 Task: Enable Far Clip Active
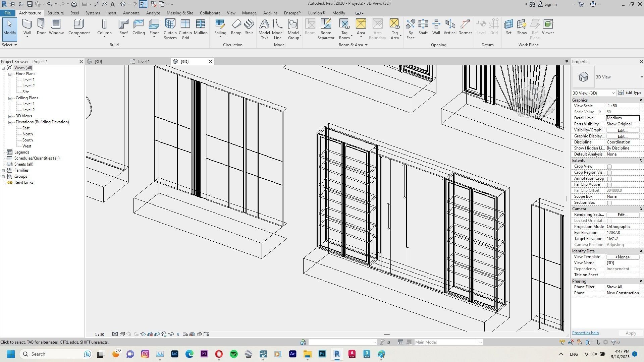(x=609, y=184)
